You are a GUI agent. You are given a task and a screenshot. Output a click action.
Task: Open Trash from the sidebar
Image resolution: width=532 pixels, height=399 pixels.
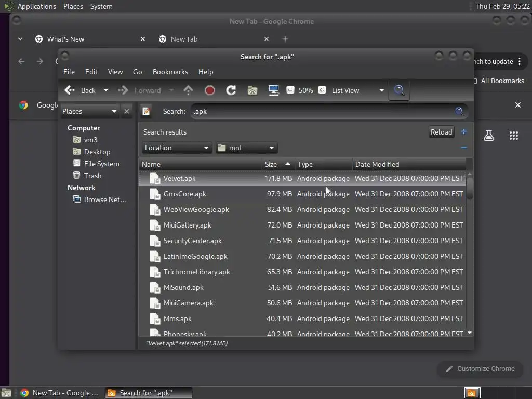pyautogui.click(x=87, y=176)
